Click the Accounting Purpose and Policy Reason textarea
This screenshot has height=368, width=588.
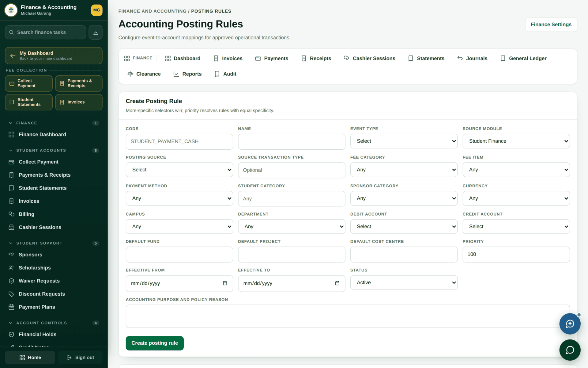click(x=348, y=316)
